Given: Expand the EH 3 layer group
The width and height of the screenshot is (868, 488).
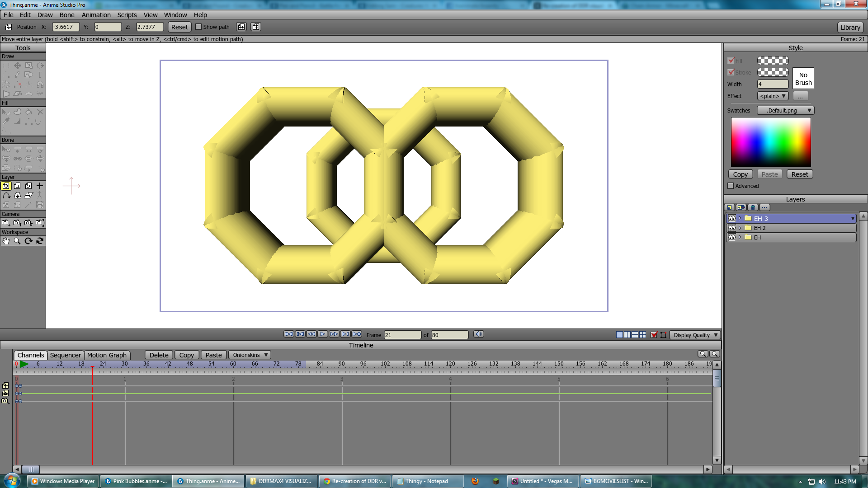Looking at the screenshot, I should coord(740,219).
